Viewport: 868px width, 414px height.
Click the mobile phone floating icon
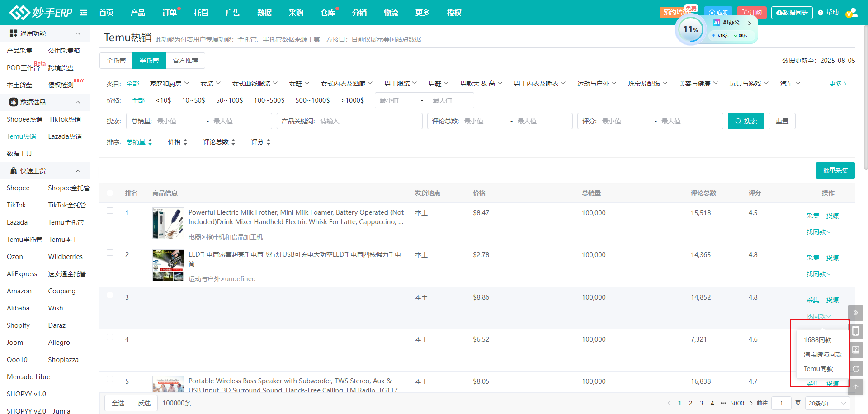[x=855, y=331]
